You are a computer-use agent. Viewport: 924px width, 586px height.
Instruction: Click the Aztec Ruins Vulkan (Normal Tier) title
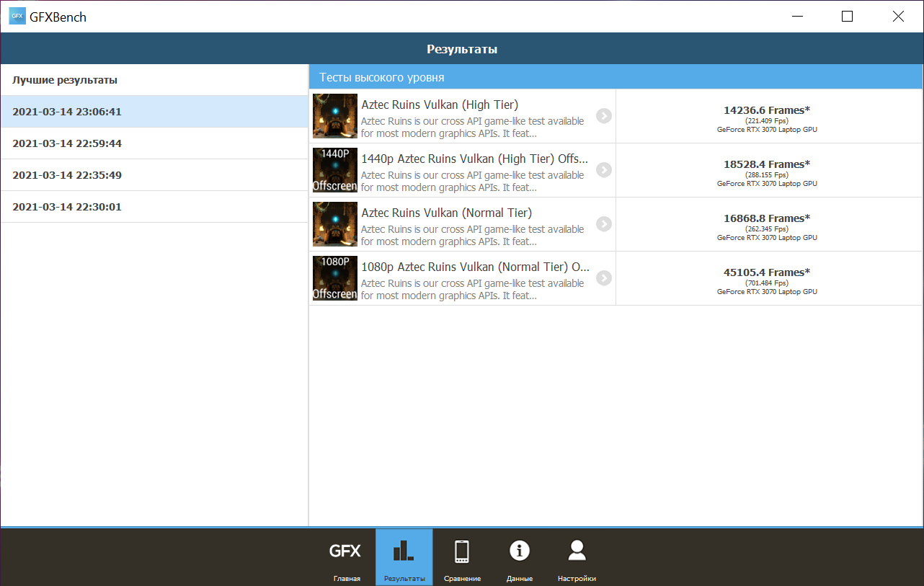point(446,213)
